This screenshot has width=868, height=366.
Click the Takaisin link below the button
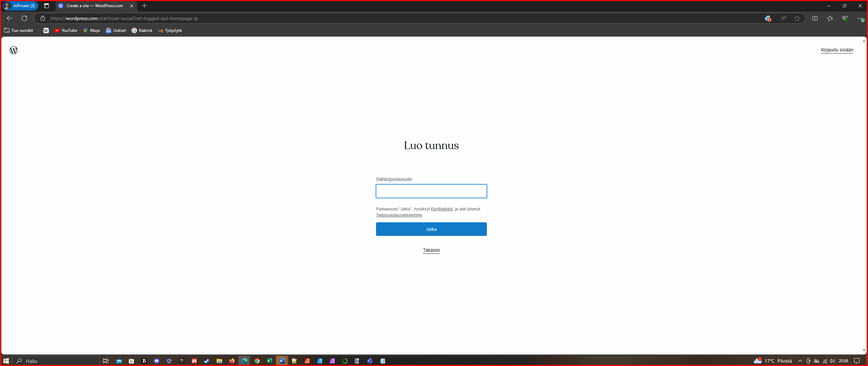[431, 250]
